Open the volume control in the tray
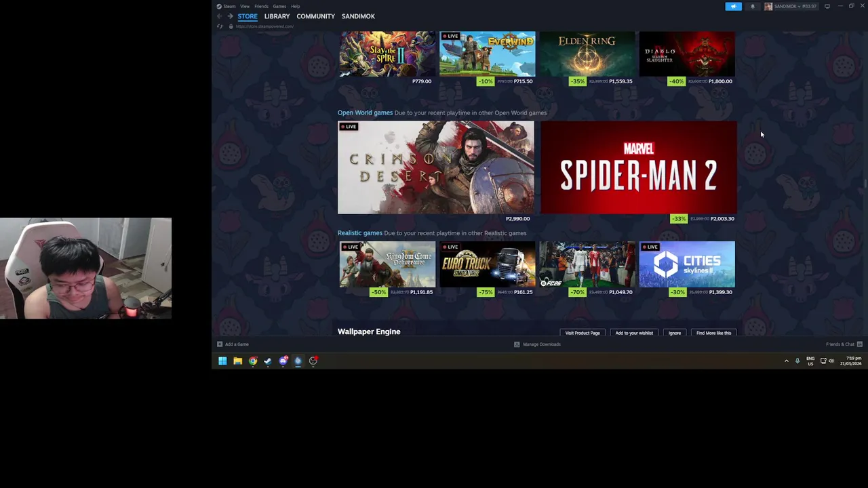The image size is (868, 488). (831, 361)
